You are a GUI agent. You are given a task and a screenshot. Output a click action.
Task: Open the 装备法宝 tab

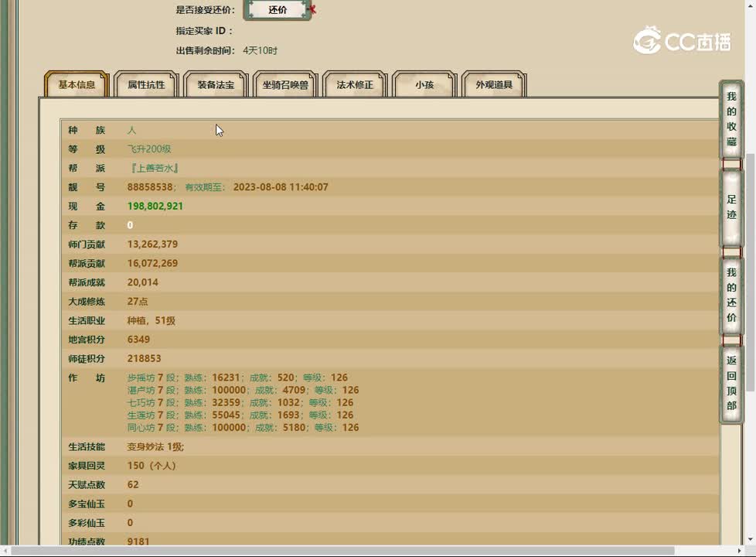[x=216, y=84]
